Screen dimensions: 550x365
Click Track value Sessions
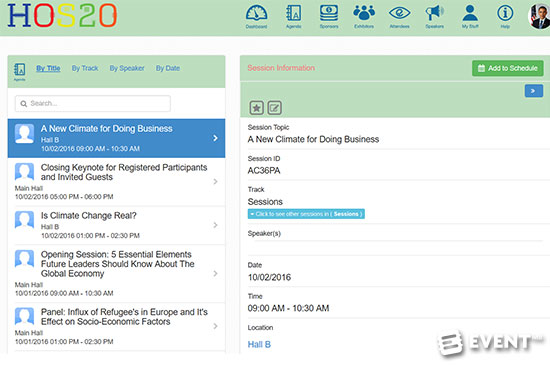point(265,202)
